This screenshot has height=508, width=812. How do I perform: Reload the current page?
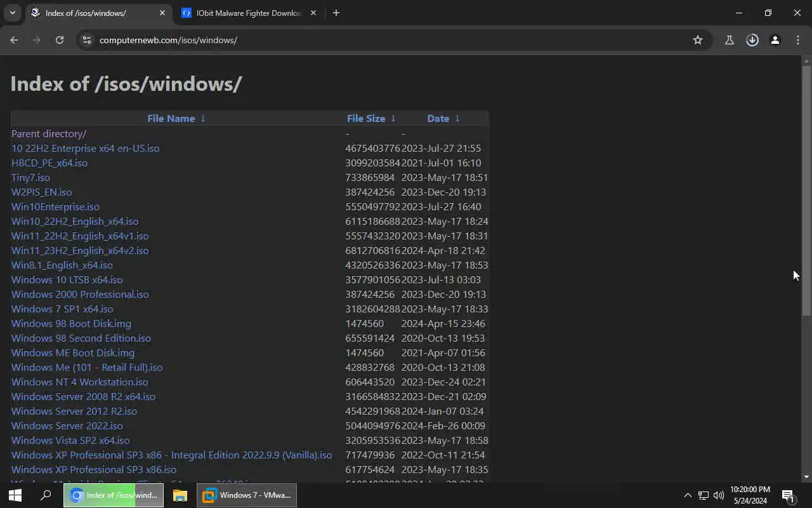coord(60,40)
